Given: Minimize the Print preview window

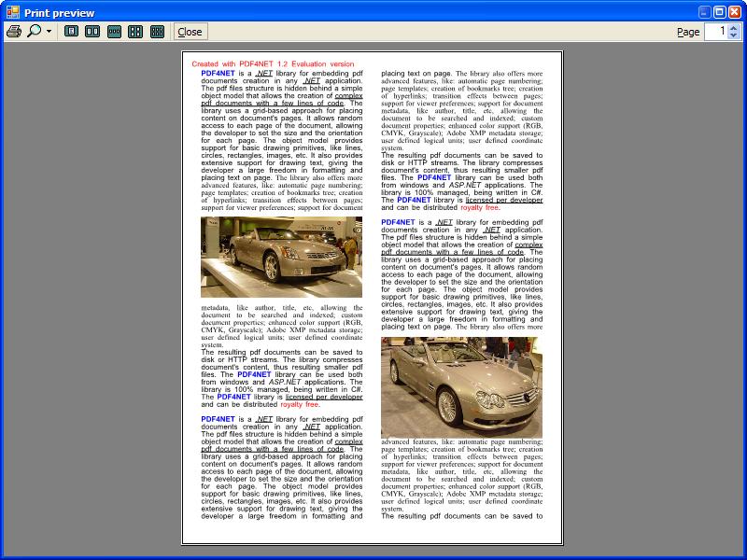Looking at the screenshot, I should point(705,12).
